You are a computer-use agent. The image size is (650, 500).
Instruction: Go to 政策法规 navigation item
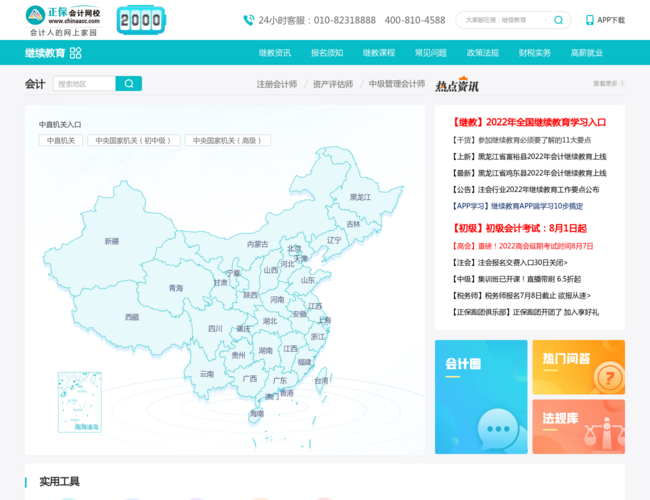coord(483,53)
